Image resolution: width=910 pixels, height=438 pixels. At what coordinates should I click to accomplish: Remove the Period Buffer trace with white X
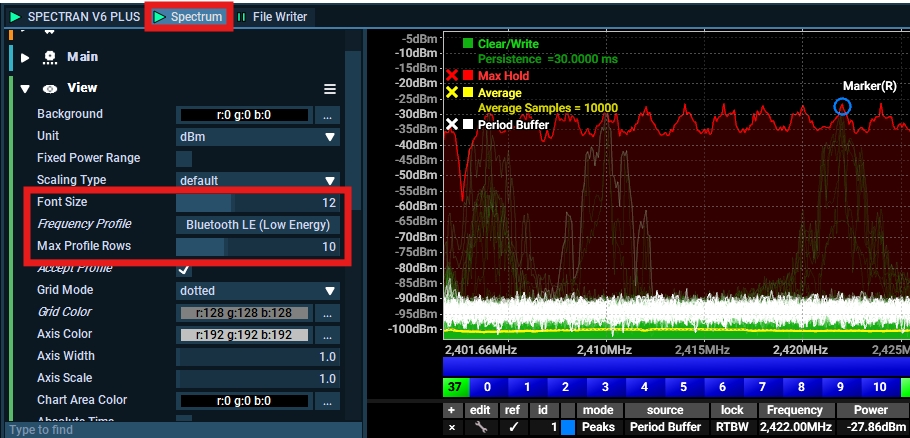click(452, 125)
